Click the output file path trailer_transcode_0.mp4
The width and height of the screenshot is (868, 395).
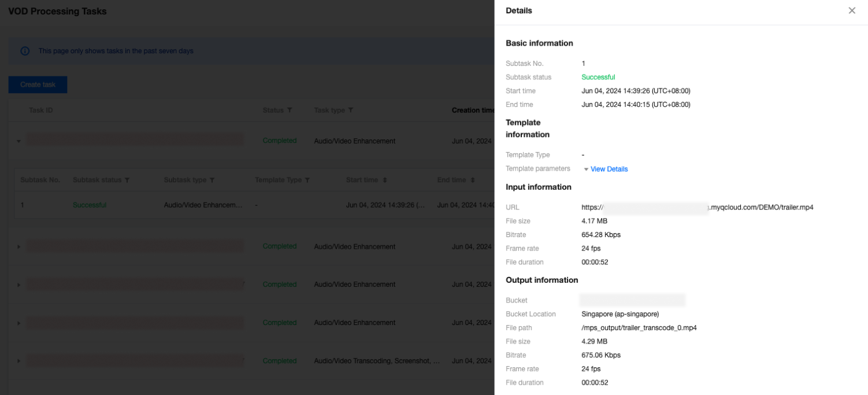click(639, 328)
